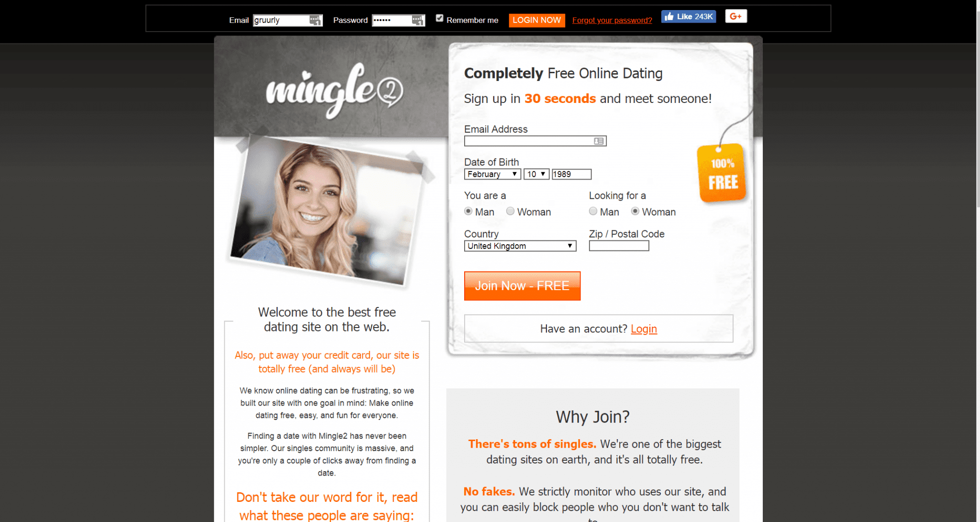
Task: Click the Login link in sign-up form
Action: point(644,329)
